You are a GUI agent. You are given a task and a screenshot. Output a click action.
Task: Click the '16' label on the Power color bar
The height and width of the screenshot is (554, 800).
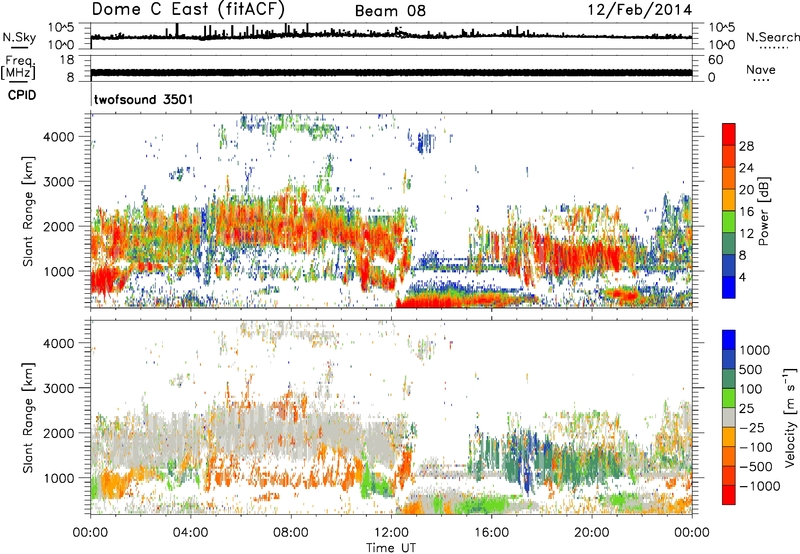(746, 212)
